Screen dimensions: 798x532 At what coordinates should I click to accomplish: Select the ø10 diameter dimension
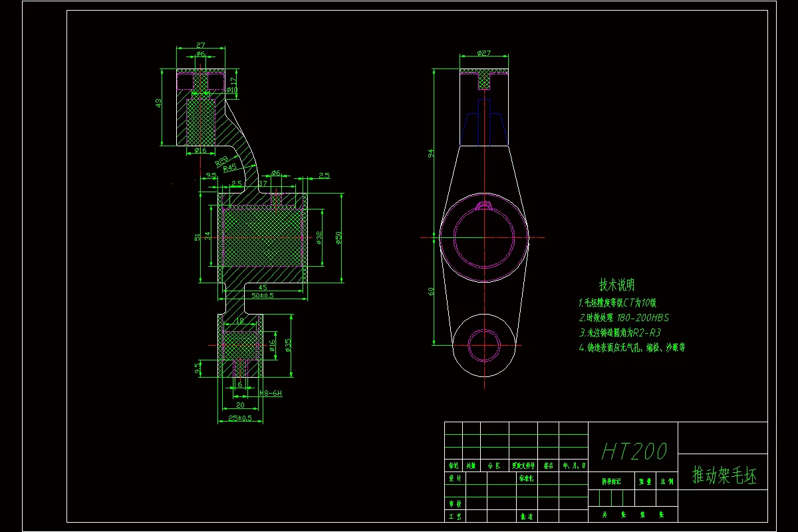pos(232,89)
